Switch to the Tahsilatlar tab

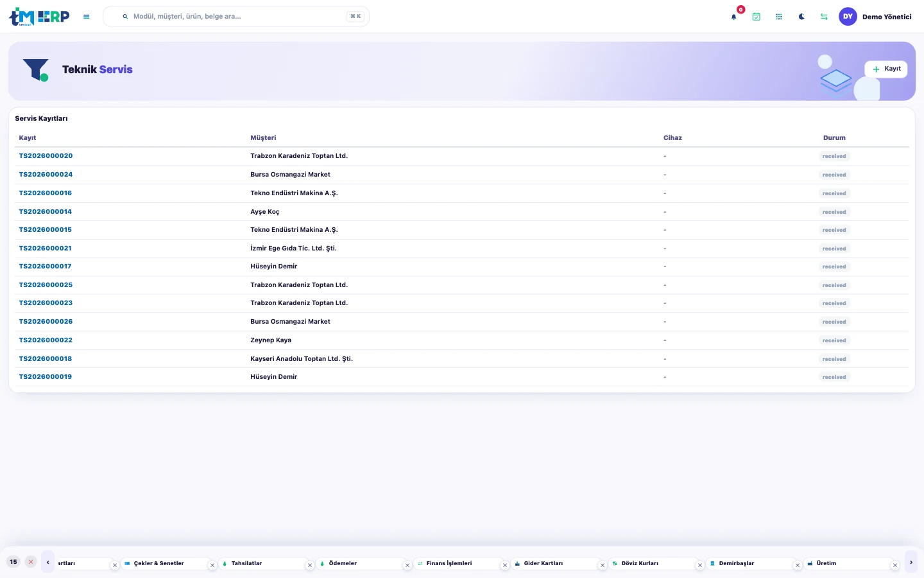coord(246,563)
